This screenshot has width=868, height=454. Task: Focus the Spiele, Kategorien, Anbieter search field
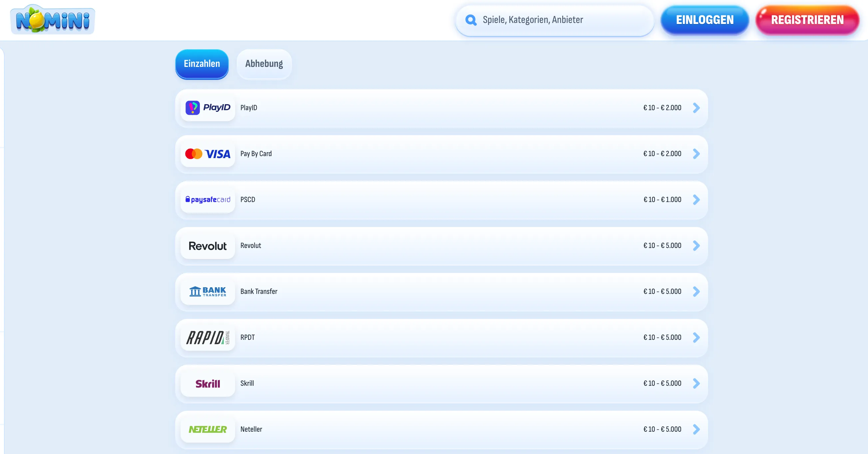pyautogui.click(x=555, y=20)
